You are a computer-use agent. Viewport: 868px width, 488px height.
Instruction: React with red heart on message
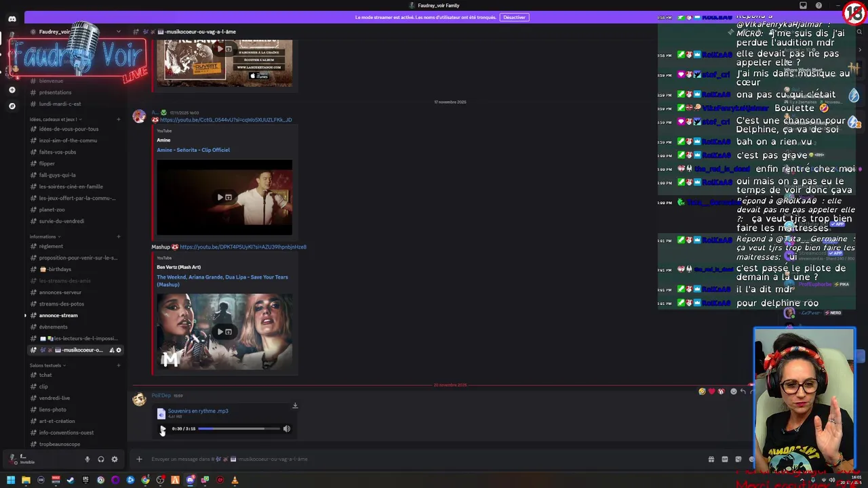[x=711, y=392]
